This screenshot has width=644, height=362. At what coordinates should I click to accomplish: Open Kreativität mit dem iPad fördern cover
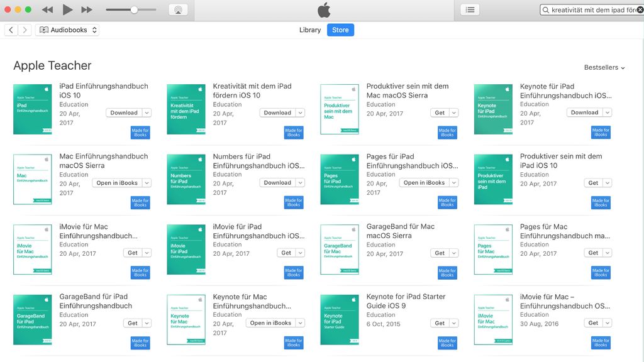[186, 109]
